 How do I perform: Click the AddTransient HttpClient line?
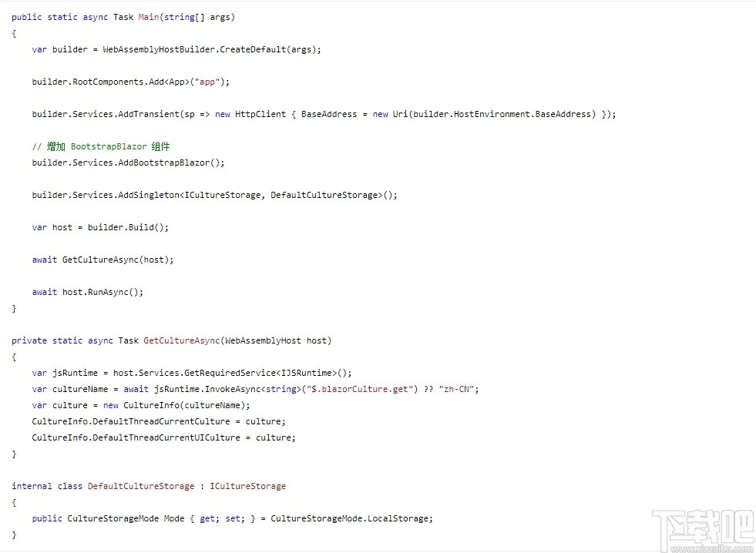324,114
